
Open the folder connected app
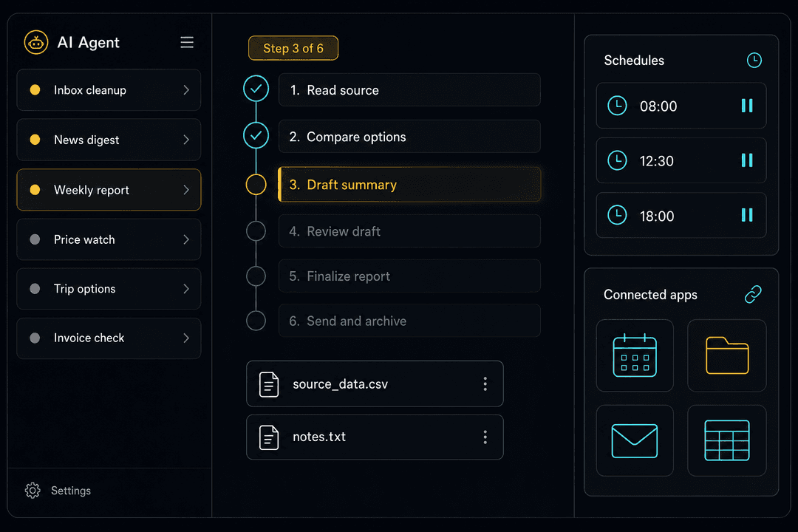pyautogui.click(x=727, y=355)
